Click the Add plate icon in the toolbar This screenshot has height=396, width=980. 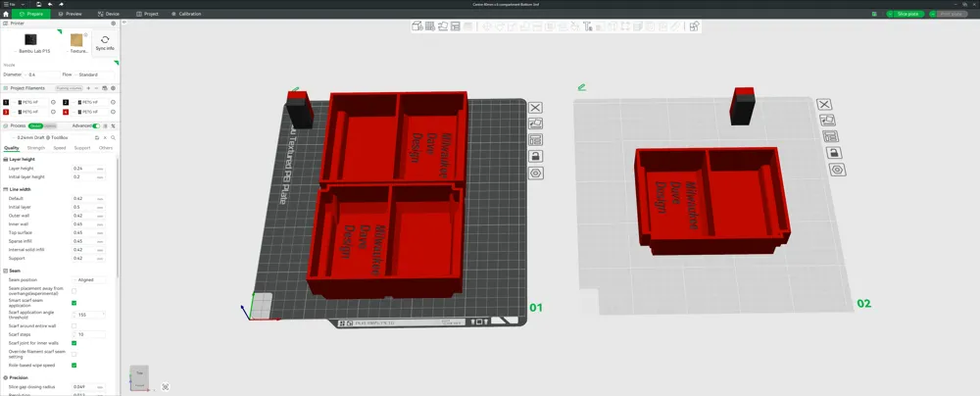(430, 26)
